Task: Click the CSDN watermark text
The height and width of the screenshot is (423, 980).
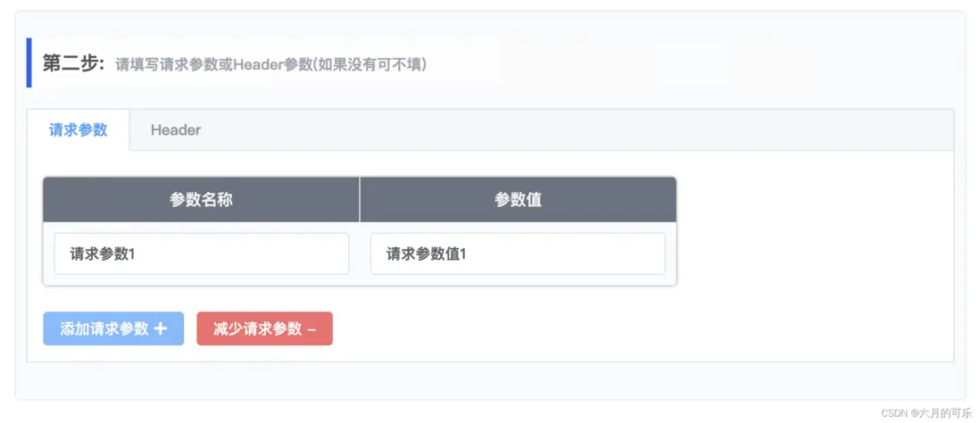Action: pyautogui.click(x=893, y=413)
